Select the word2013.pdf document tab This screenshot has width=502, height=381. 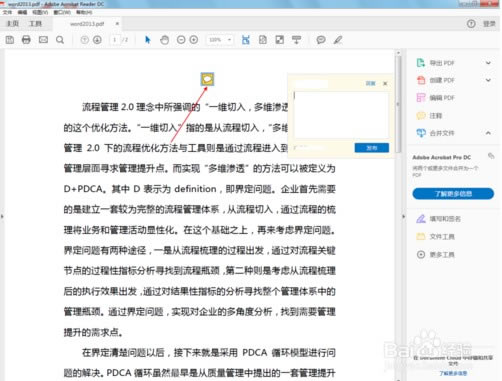(x=87, y=24)
